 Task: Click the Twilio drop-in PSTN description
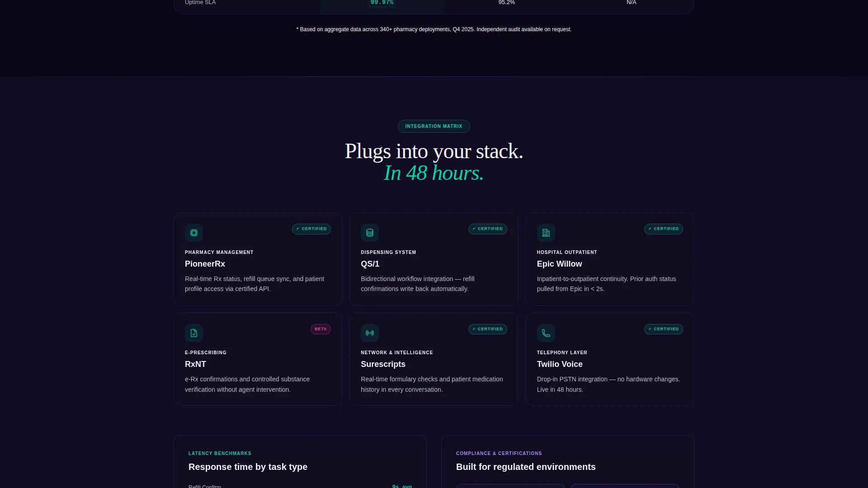(x=609, y=385)
